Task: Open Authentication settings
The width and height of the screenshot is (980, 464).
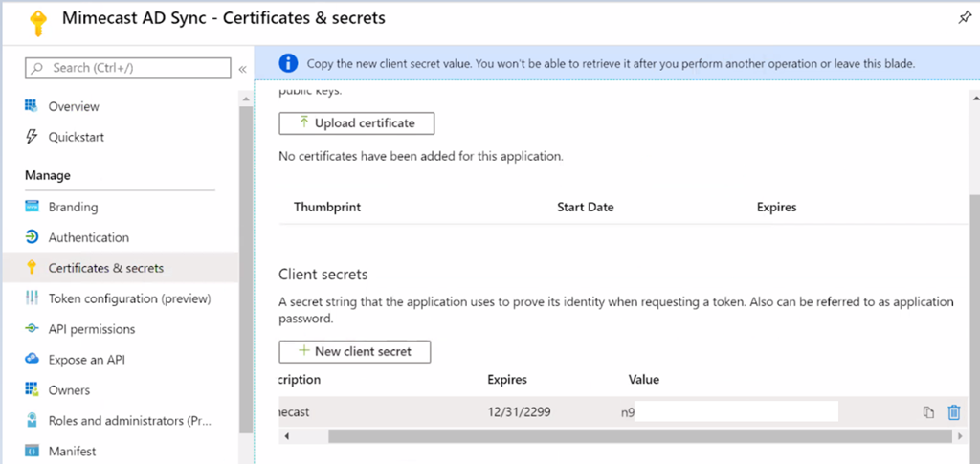Action: [x=89, y=237]
